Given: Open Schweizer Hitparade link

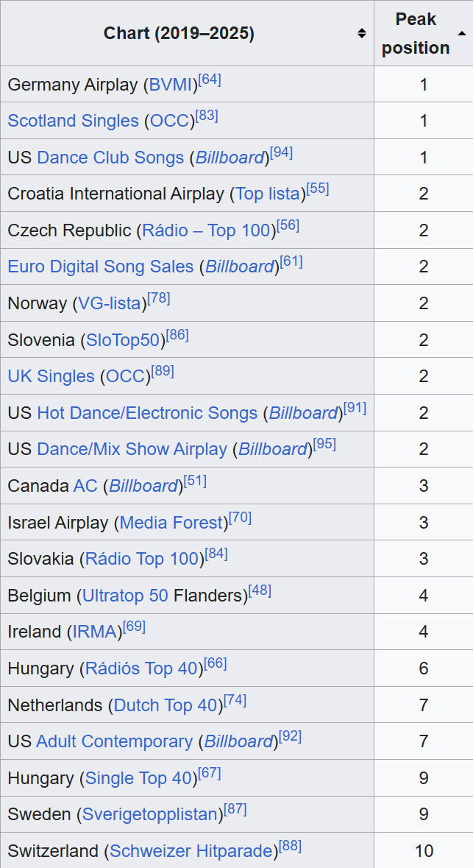Looking at the screenshot, I should pos(191,851).
